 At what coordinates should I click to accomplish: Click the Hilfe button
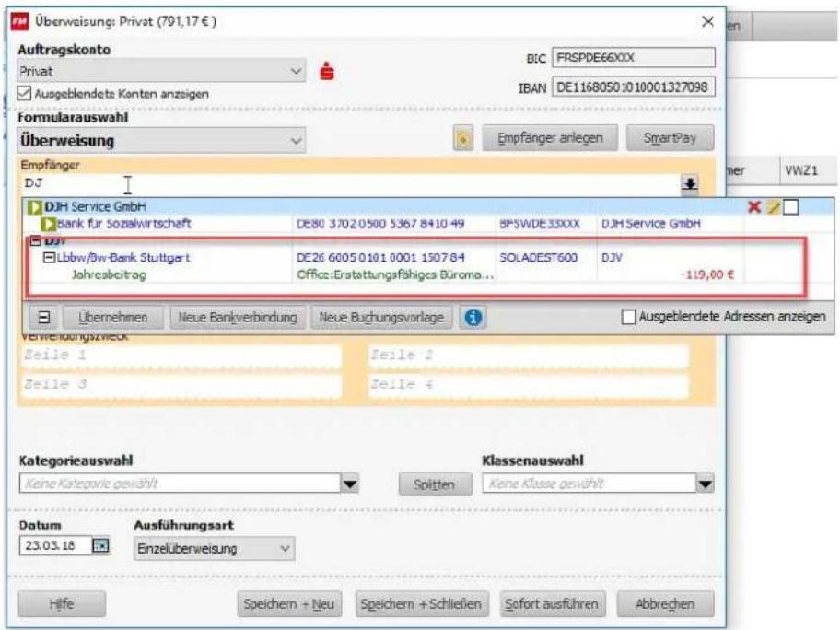[x=62, y=604]
